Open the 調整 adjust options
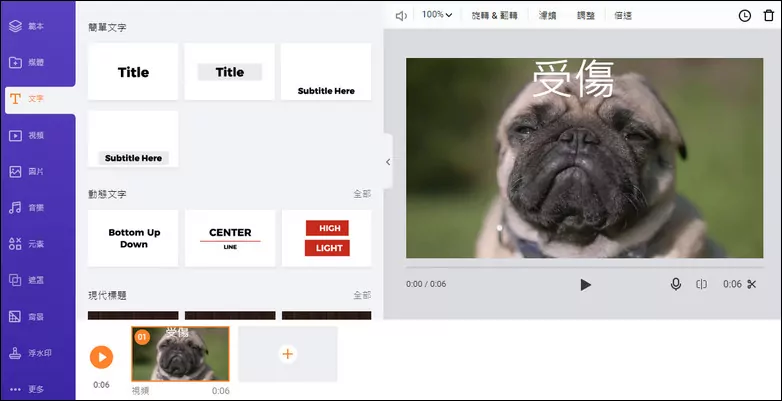782x401 pixels. click(x=586, y=15)
